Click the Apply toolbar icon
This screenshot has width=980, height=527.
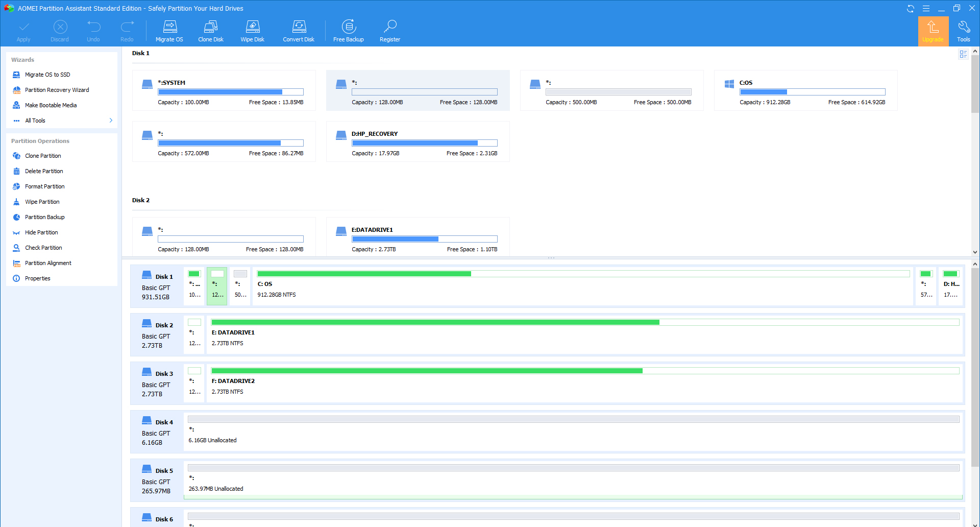pyautogui.click(x=23, y=31)
